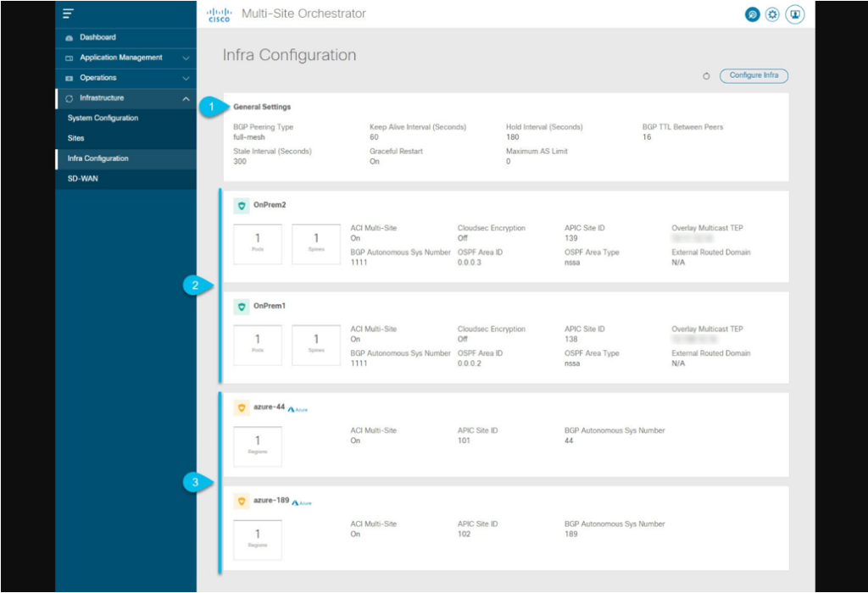Click the Graceful Restart value On
868x593 pixels.
click(x=375, y=162)
